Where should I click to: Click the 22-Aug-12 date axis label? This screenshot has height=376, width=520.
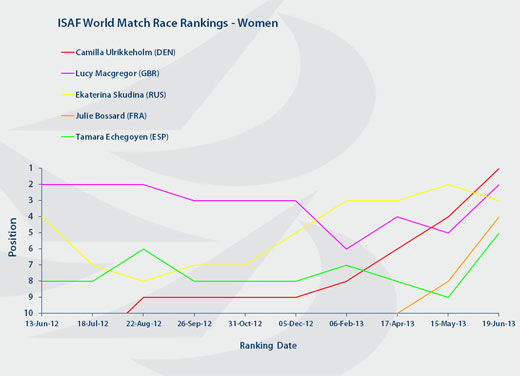(144, 324)
